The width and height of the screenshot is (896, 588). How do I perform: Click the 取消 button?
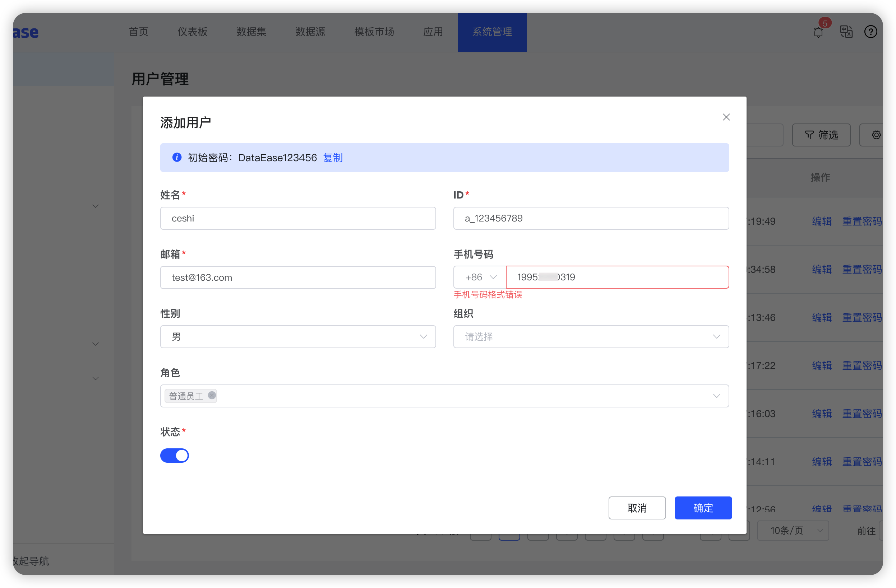637,508
